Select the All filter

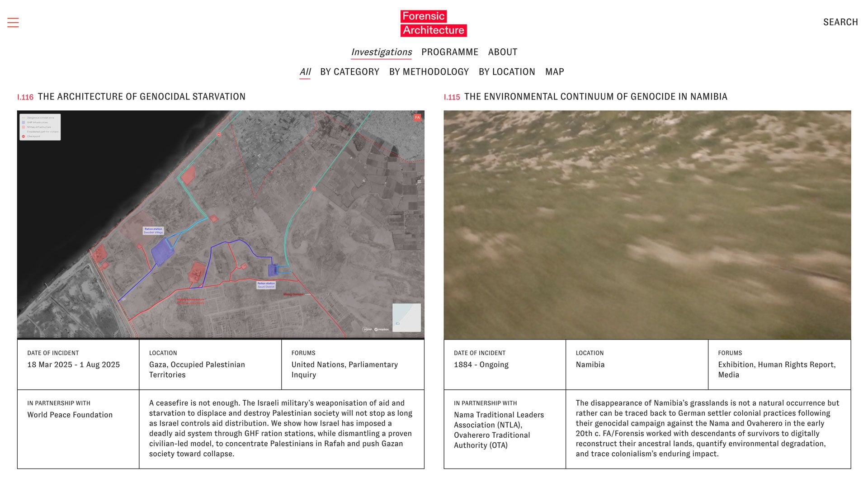coord(305,72)
